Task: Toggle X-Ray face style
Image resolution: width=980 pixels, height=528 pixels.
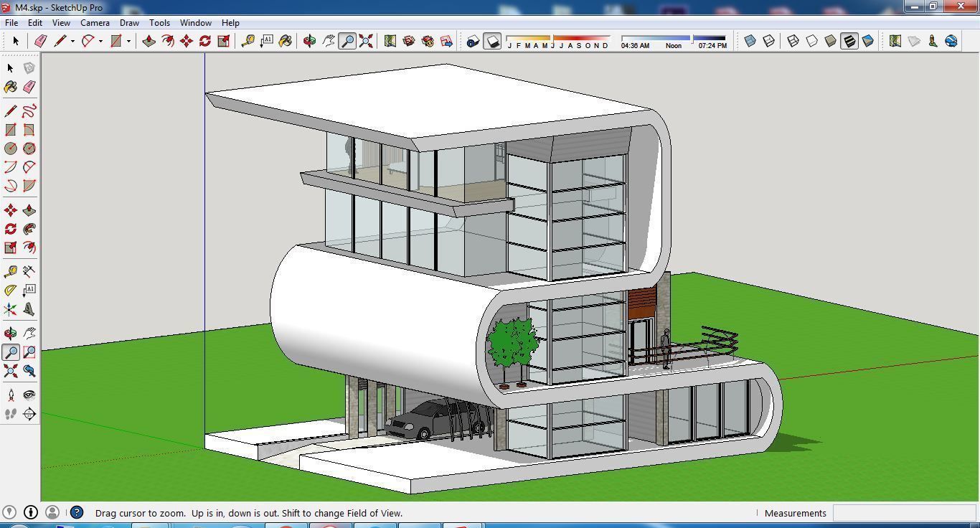Action: 750,41
